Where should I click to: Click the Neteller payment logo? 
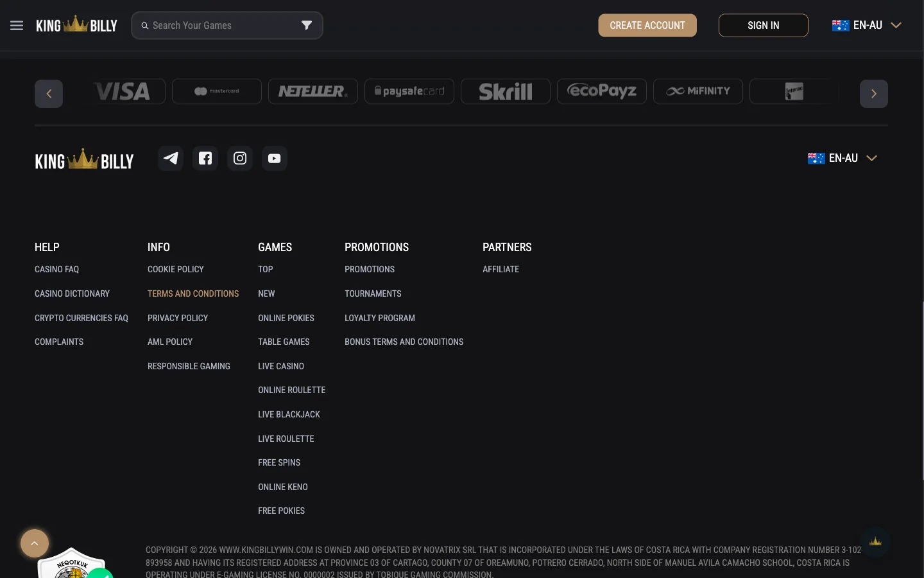[x=313, y=91]
